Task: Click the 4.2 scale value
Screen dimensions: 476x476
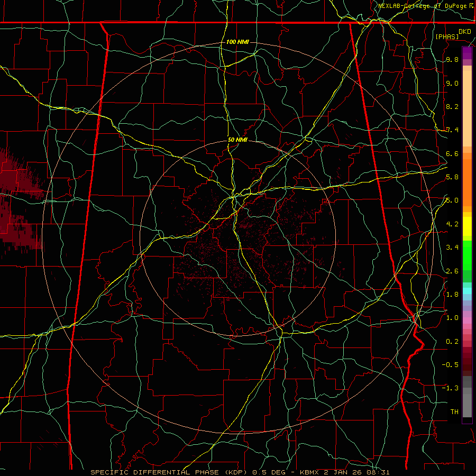Action: 452,224
